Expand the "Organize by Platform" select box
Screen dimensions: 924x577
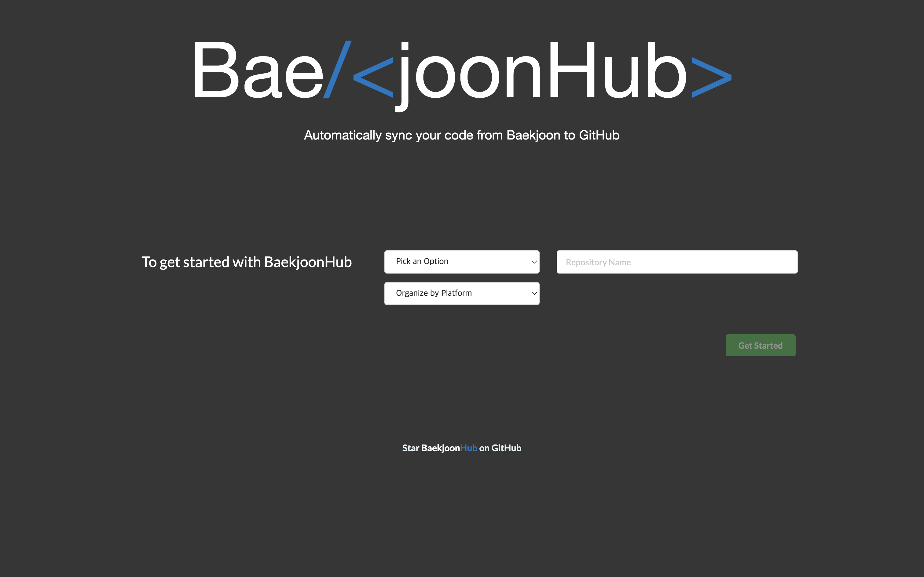(461, 293)
